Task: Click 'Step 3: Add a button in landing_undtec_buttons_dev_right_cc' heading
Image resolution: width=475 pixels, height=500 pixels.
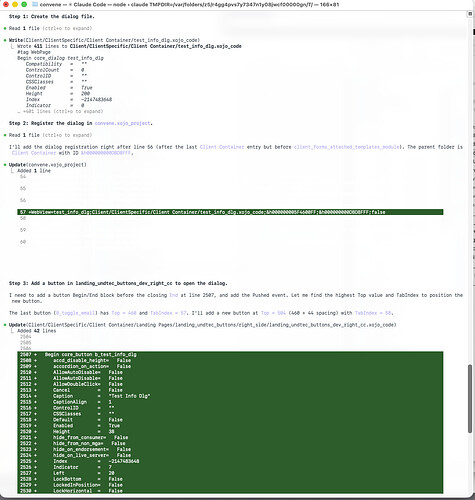Action: (x=118, y=283)
